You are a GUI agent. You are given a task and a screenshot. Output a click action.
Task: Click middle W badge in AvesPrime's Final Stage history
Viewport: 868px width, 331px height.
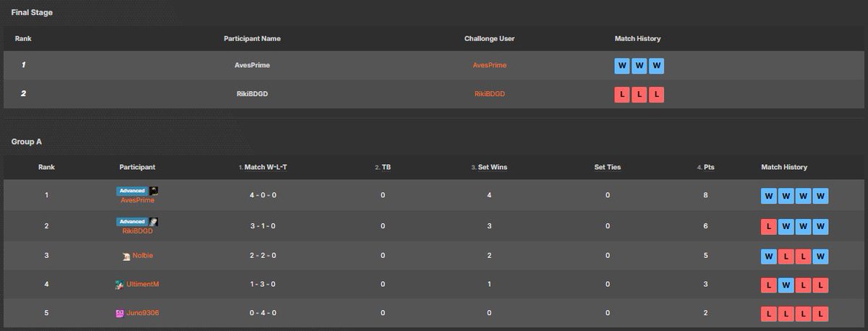[639, 66]
